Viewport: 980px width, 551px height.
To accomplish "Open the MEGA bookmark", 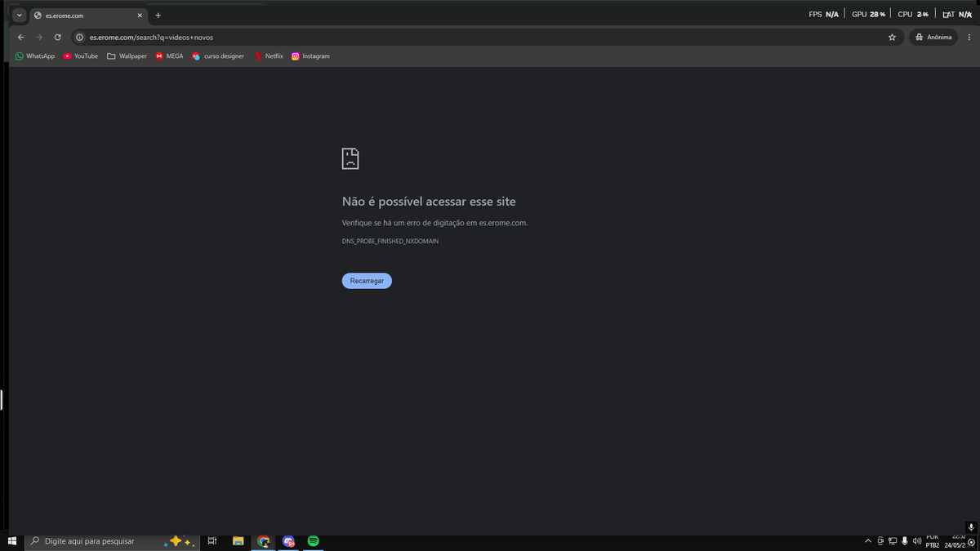I will tap(169, 56).
